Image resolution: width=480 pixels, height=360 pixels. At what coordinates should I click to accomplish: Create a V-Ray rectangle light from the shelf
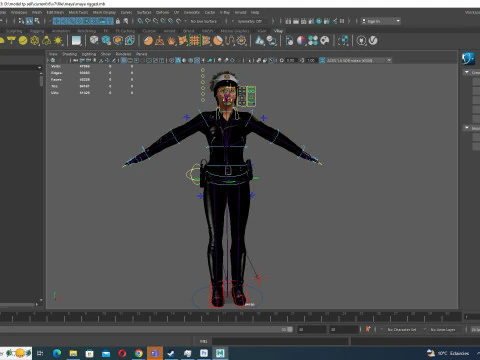click(11, 41)
